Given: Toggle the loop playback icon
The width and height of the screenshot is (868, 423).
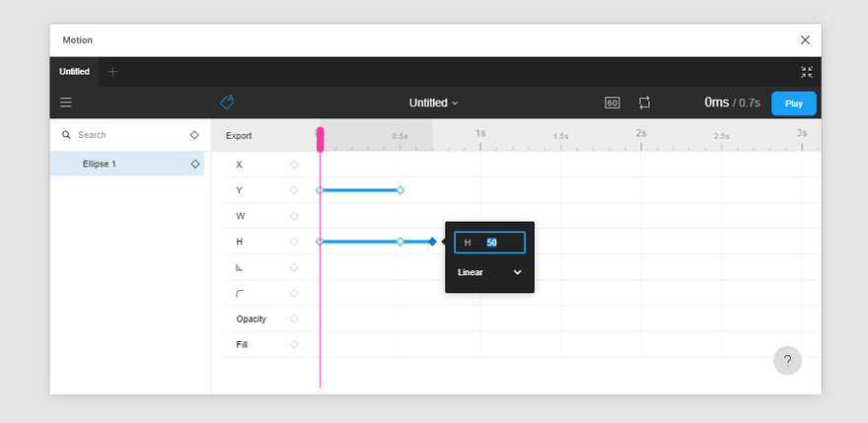Looking at the screenshot, I should (644, 103).
